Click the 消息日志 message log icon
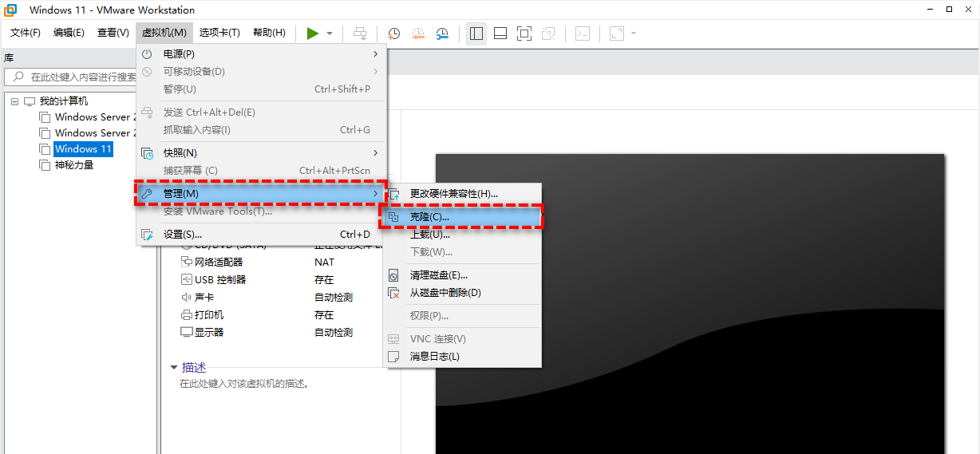The height and width of the screenshot is (454, 980). tap(393, 357)
